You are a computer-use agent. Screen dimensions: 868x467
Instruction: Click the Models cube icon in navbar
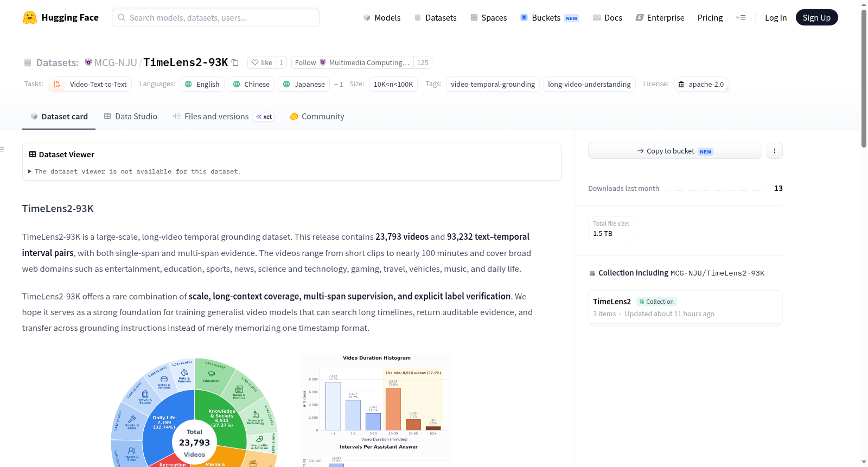(x=367, y=17)
